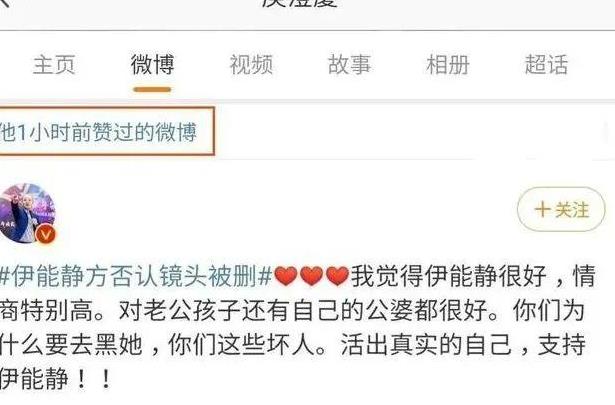Tap the 他1小时前赞过的微博 label

coord(98,132)
